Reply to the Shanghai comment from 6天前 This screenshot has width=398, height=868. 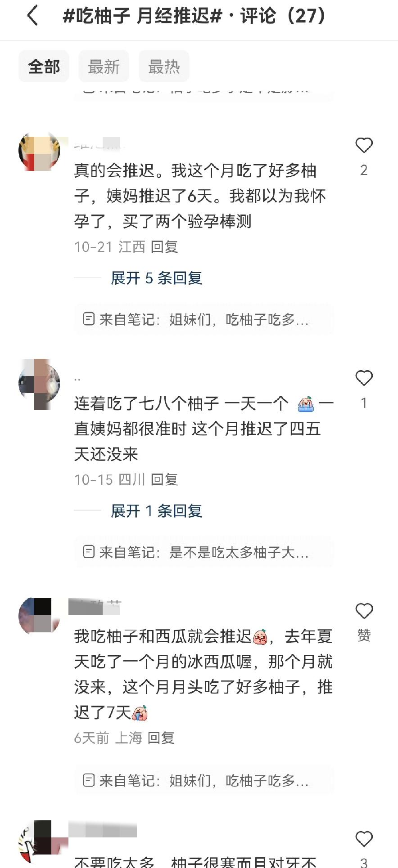[161, 738]
